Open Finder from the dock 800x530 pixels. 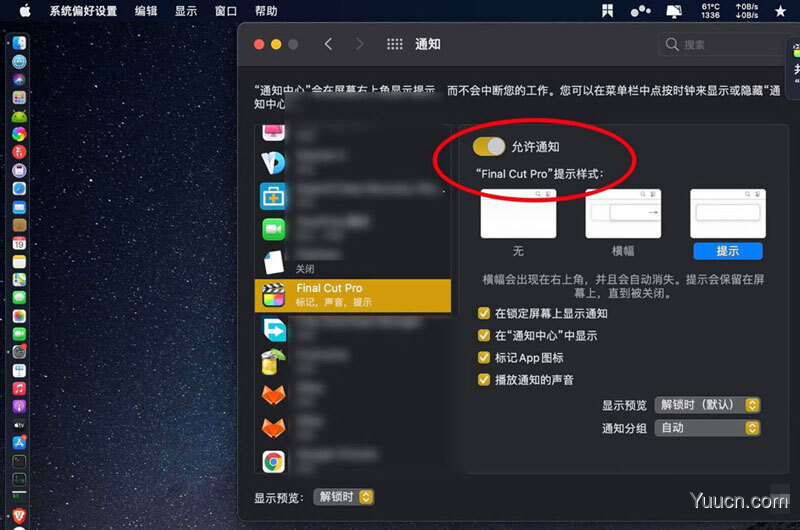19,44
